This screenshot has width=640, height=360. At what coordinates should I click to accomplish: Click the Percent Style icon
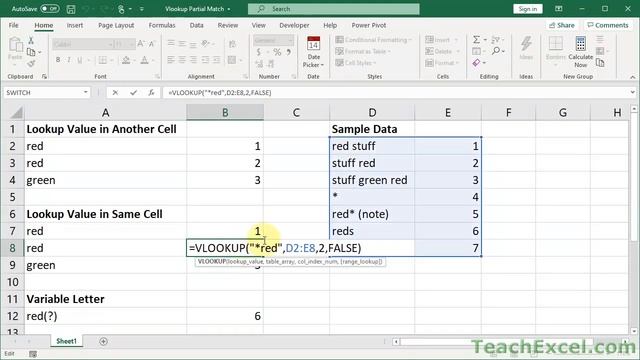pos(277,52)
